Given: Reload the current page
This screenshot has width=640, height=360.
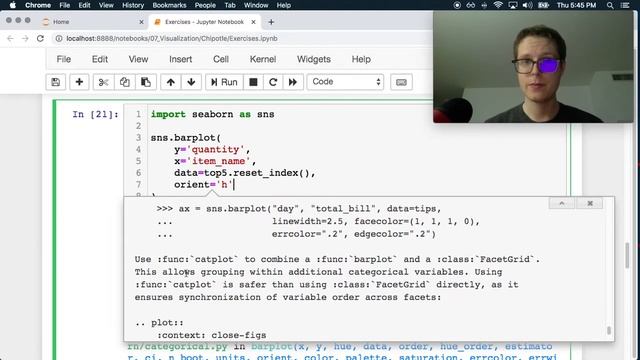Looking at the screenshot, I should tap(40, 38).
